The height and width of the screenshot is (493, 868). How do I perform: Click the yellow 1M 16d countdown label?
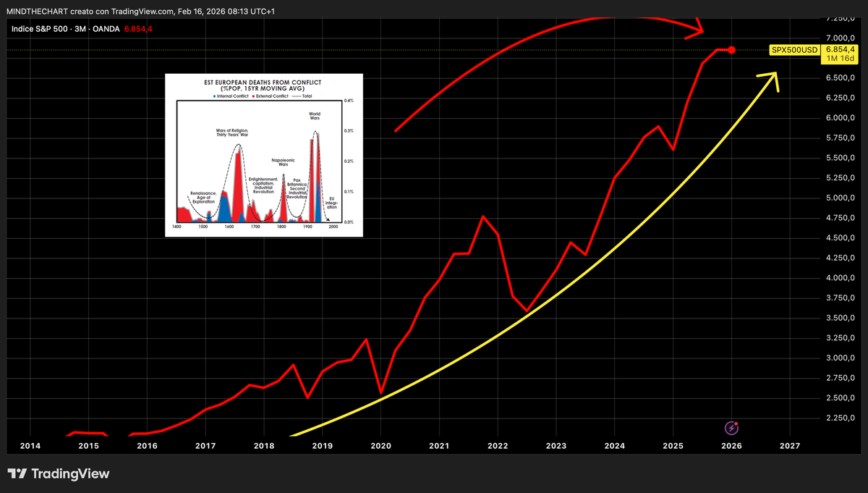pyautogui.click(x=840, y=59)
